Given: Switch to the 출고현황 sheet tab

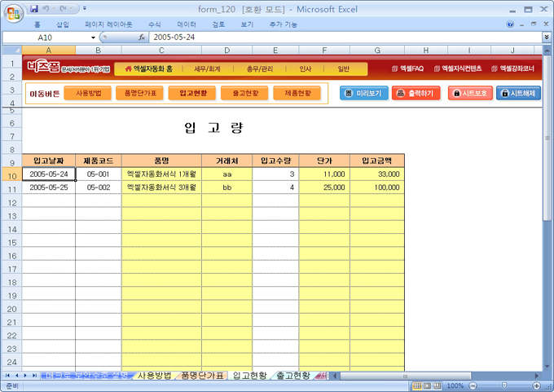Looking at the screenshot, I should pyautogui.click(x=292, y=376).
